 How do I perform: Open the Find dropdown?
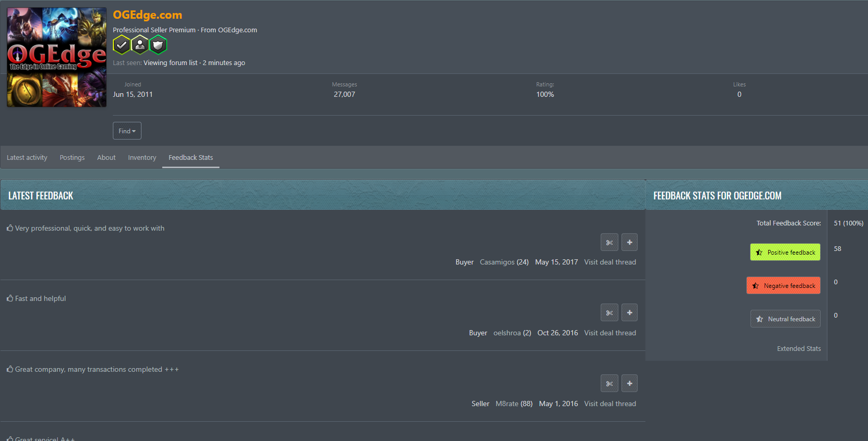pyautogui.click(x=127, y=131)
